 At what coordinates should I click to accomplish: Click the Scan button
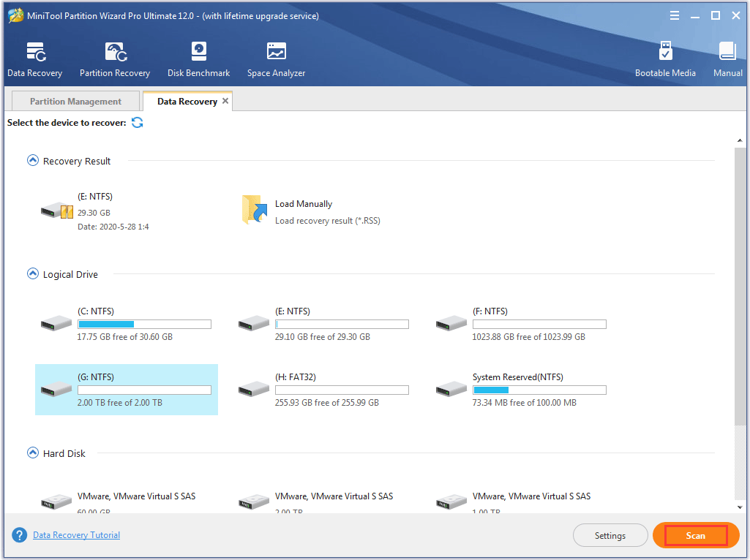[694, 534]
